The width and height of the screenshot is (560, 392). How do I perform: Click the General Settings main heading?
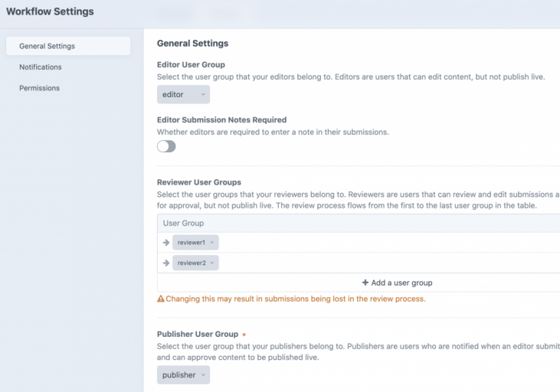click(x=192, y=44)
